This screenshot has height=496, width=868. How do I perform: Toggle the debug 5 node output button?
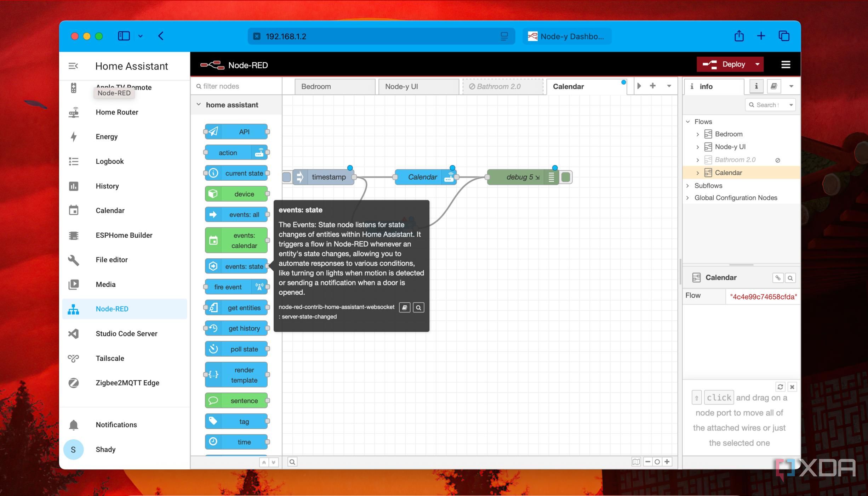coord(566,177)
